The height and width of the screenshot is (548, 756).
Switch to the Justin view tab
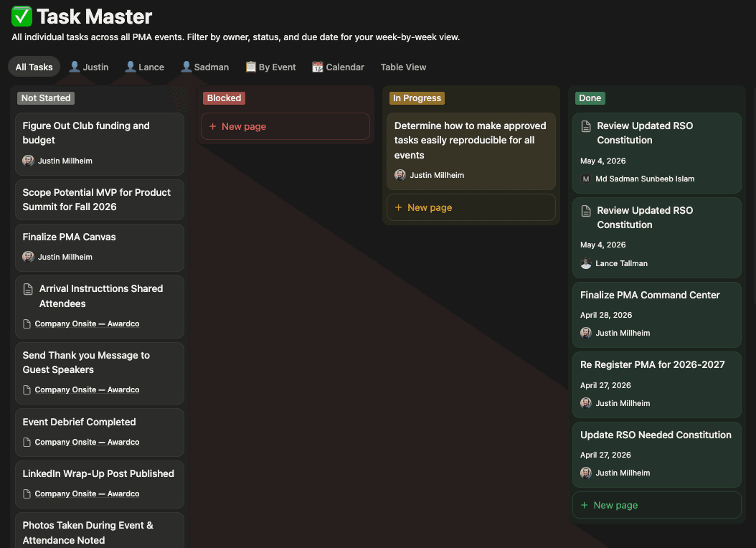click(x=89, y=67)
